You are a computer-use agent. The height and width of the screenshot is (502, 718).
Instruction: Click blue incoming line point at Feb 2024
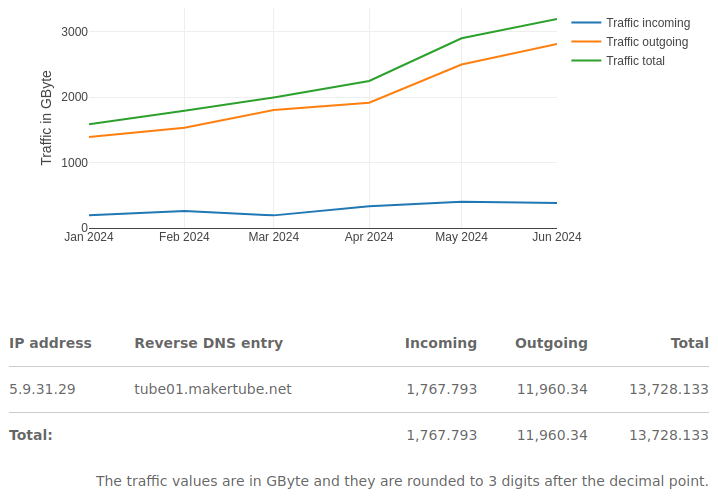pyautogui.click(x=184, y=211)
